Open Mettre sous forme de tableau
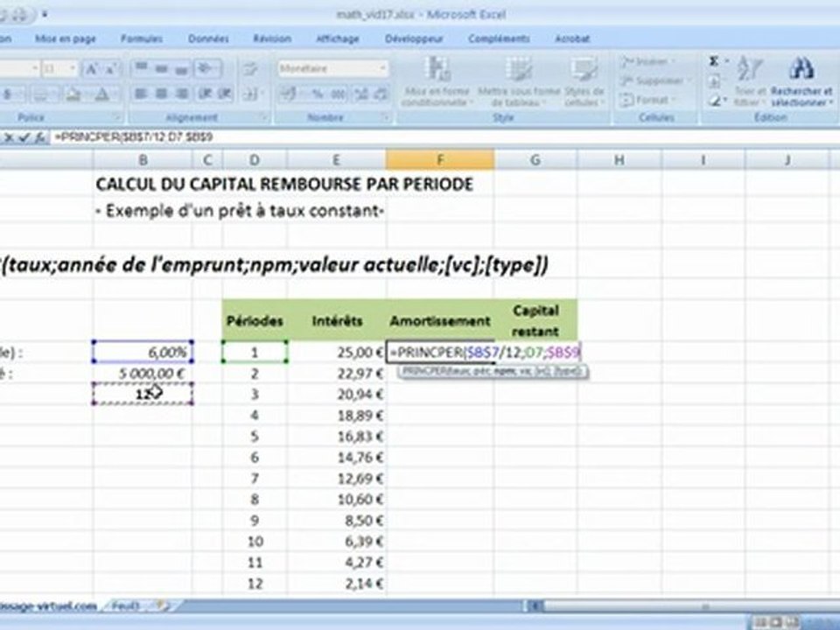 pos(519,81)
